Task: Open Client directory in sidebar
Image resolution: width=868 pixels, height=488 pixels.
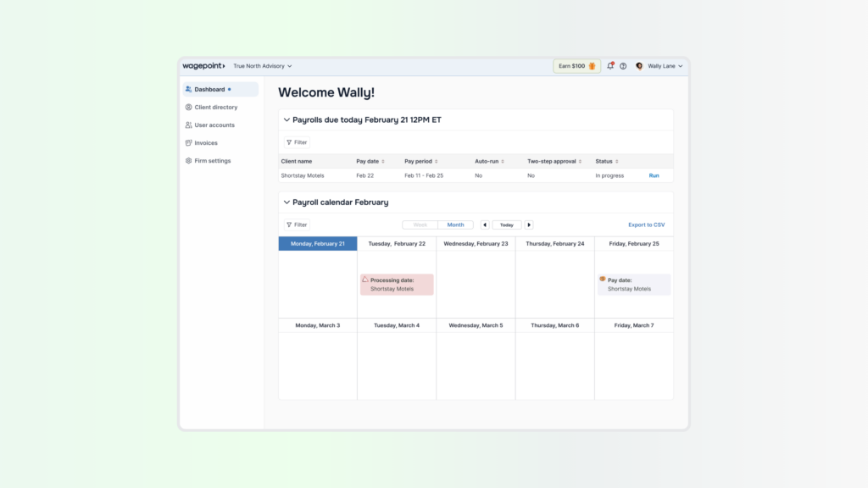Action: coord(215,108)
